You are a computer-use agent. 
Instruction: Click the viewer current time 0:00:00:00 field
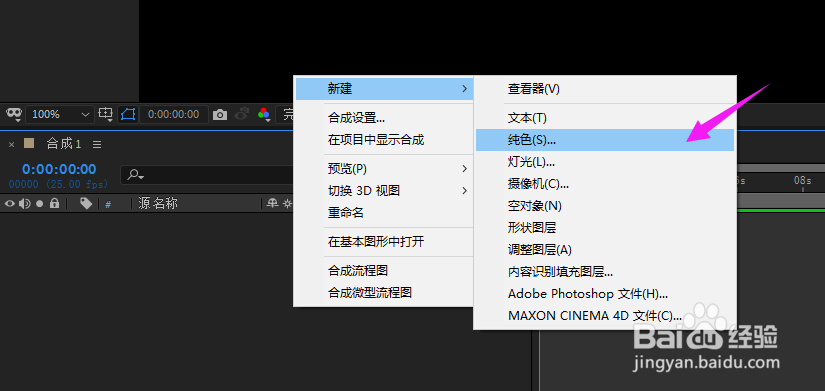click(x=174, y=114)
